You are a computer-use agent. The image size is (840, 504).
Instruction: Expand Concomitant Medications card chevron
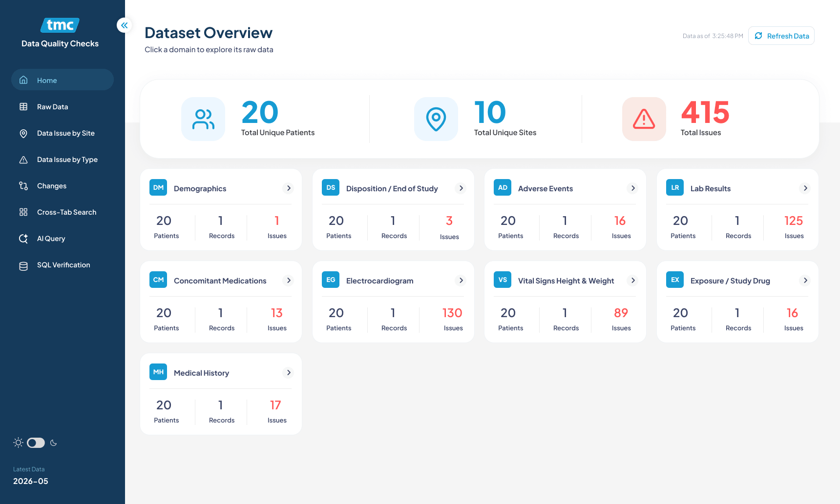coord(289,280)
